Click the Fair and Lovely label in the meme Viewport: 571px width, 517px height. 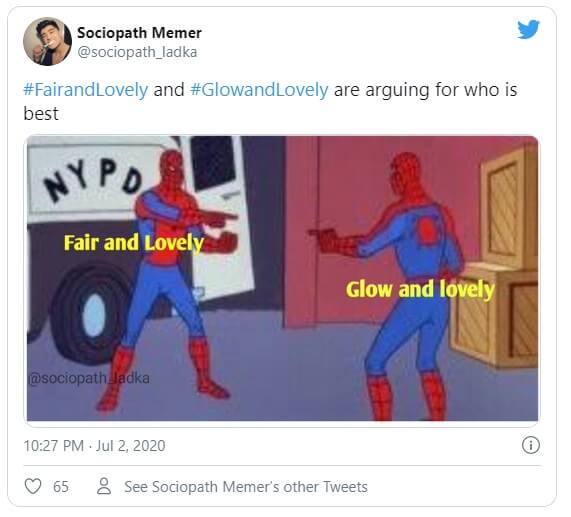[134, 244]
